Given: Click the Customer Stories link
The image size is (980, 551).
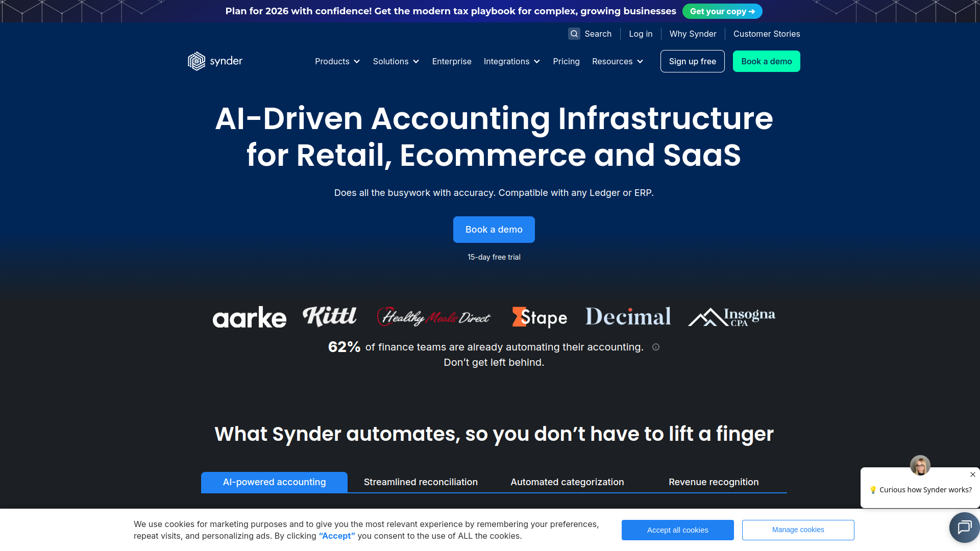Looking at the screenshot, I should tap(766, 34).
